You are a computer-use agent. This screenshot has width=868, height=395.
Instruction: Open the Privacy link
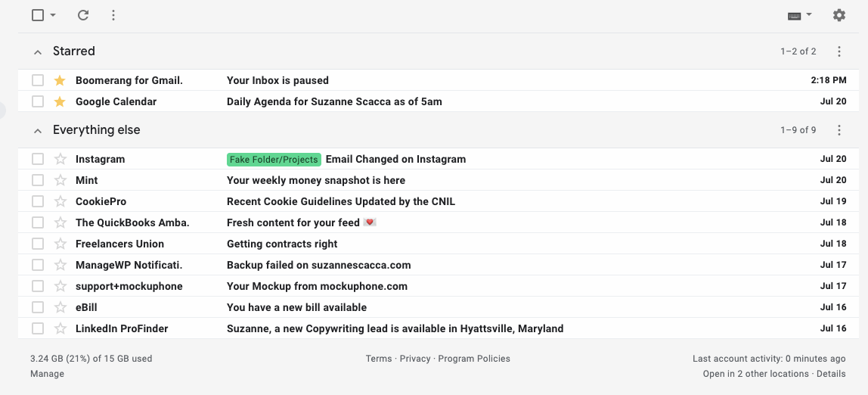(415, 359)
